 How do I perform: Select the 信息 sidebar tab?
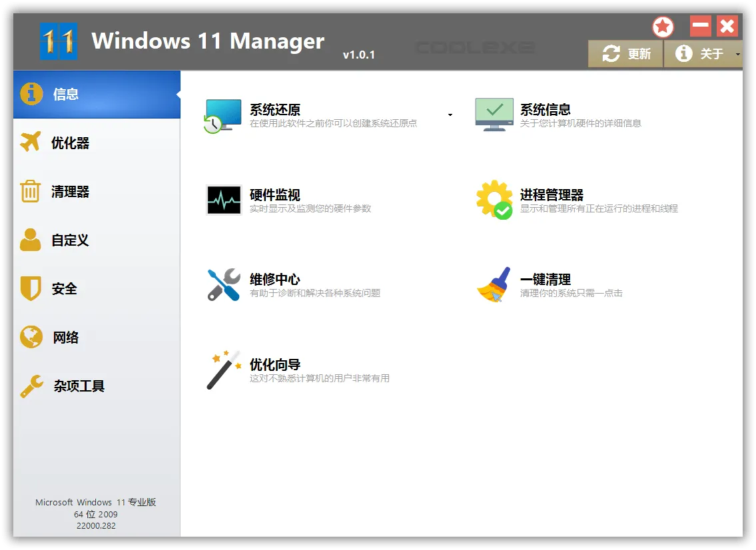click(97, 94)
